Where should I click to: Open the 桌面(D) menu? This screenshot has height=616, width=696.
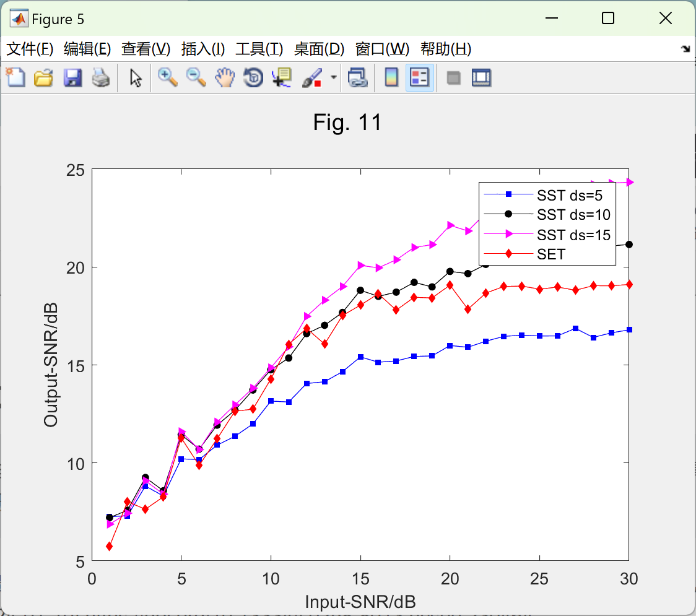click(319, 49)
